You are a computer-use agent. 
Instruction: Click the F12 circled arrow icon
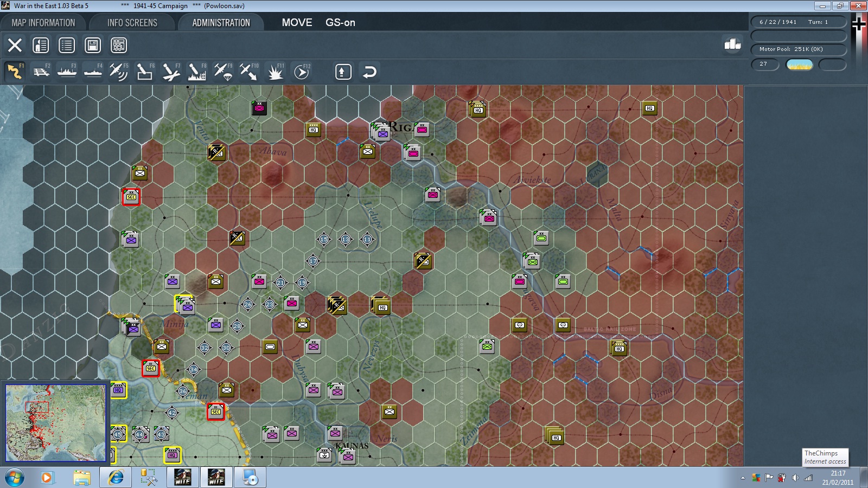coord(301,72)
